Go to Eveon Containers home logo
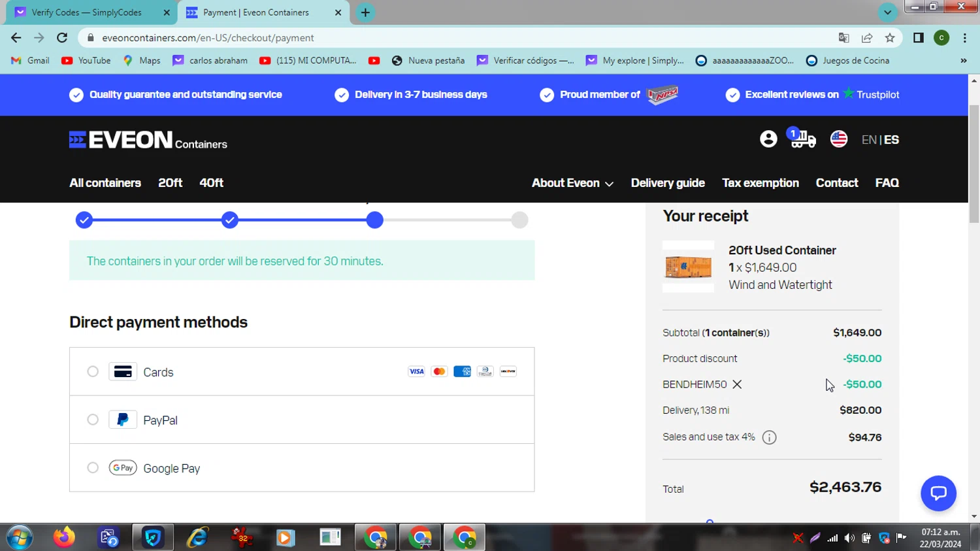The image size is (980, 551). click(148, 140)
